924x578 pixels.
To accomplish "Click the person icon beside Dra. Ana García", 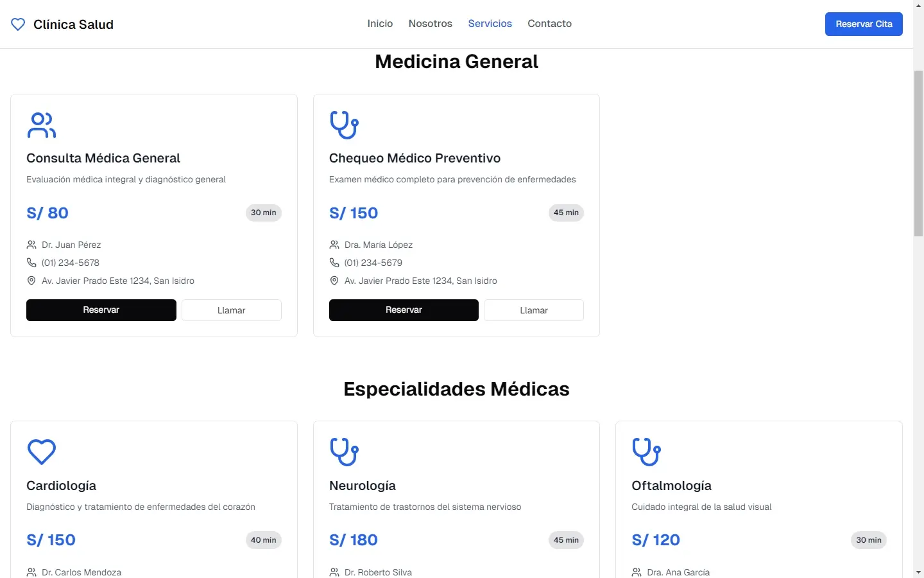I will pyautogui.click(x=636, y=572).
